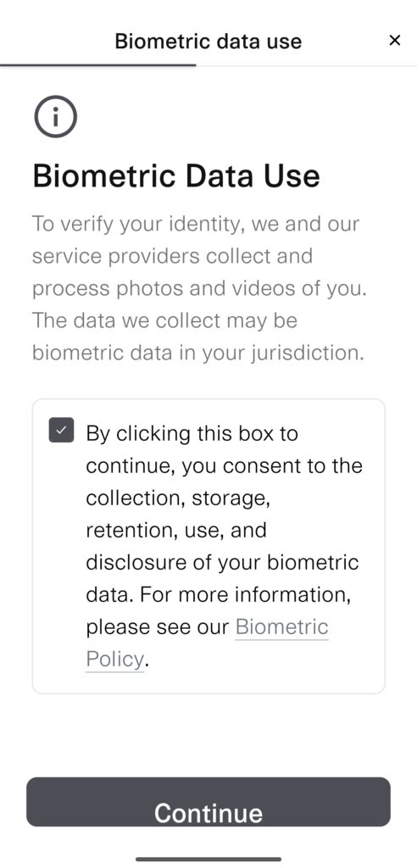Screen dimensions: 417x868
Task: Click the filled portion of the progress bar
Action: click(x=98, y=65)
